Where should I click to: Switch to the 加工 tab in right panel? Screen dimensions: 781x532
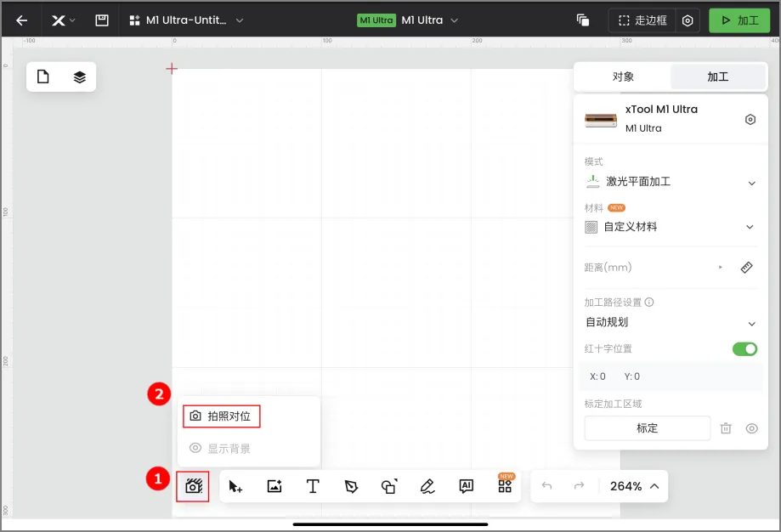coord(717,76)
